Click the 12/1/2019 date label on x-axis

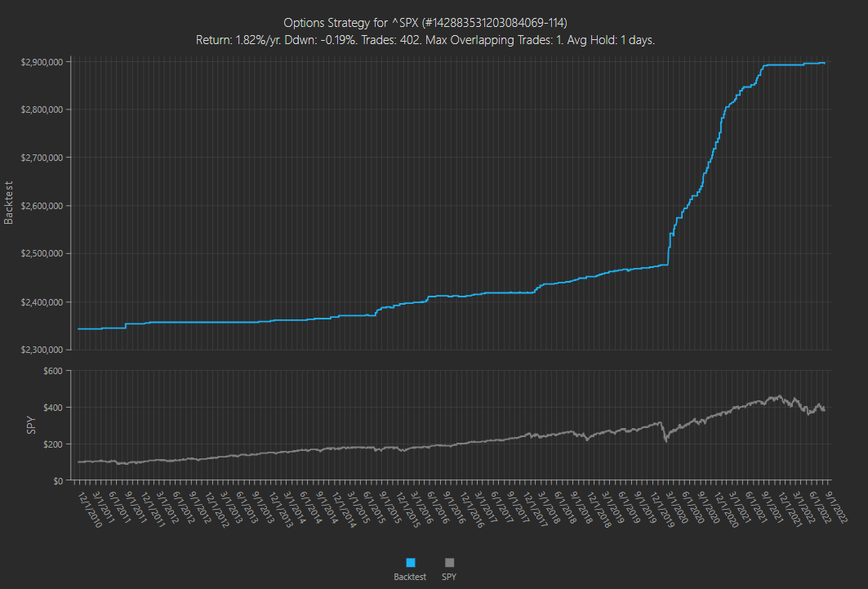662,509
